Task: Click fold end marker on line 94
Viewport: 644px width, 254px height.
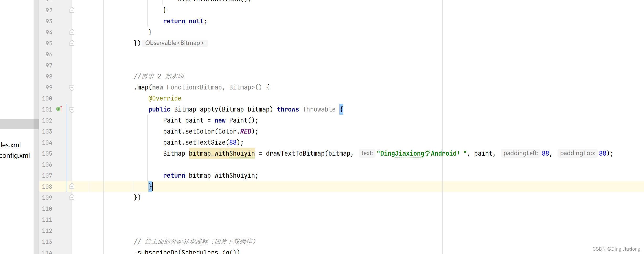Action: pyautogui.click(x=72, y=32)
